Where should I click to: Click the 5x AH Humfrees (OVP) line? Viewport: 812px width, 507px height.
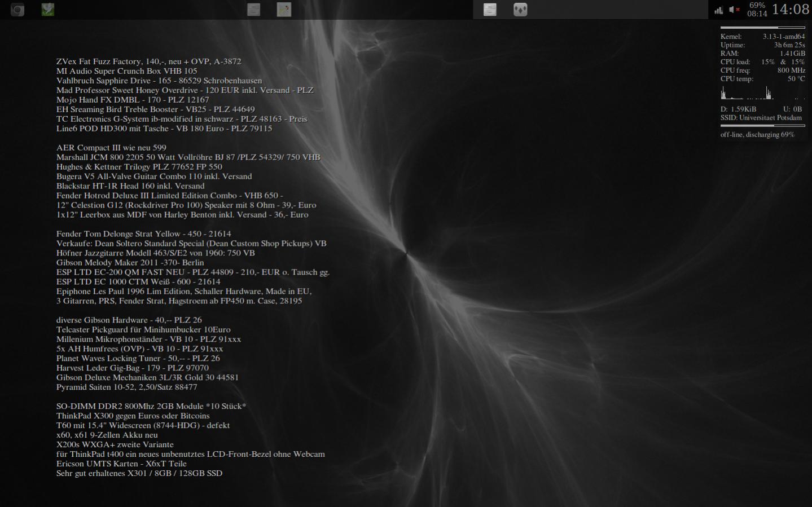point(140,349)
